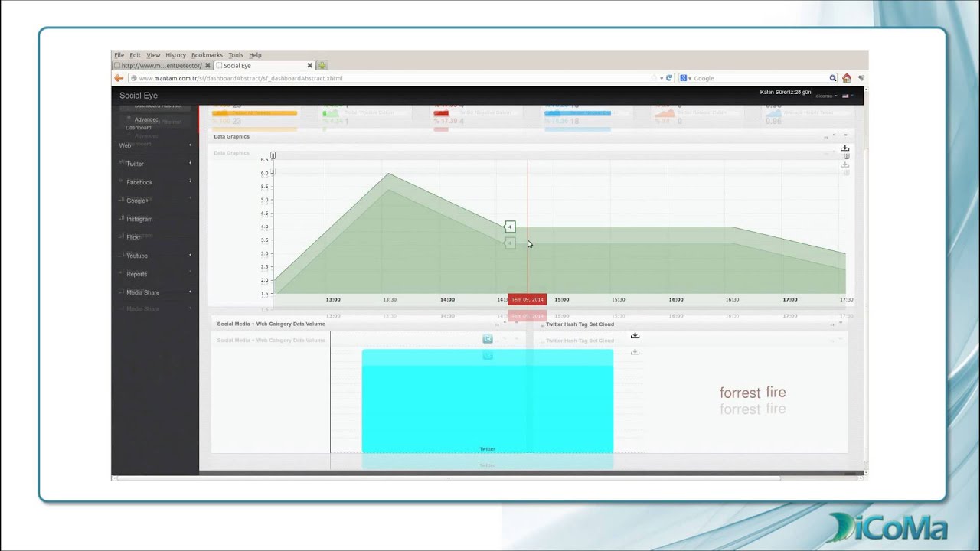Viewport: 980px width, 551px height.
Task: Click the Twitter bird icon above cyan bar
Action: [488, 338]
